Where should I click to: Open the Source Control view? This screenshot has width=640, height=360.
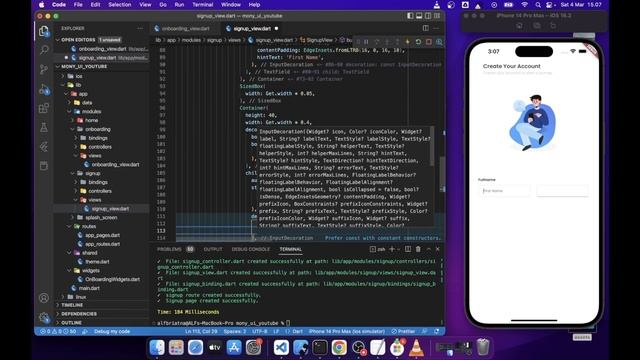point(44,69)
